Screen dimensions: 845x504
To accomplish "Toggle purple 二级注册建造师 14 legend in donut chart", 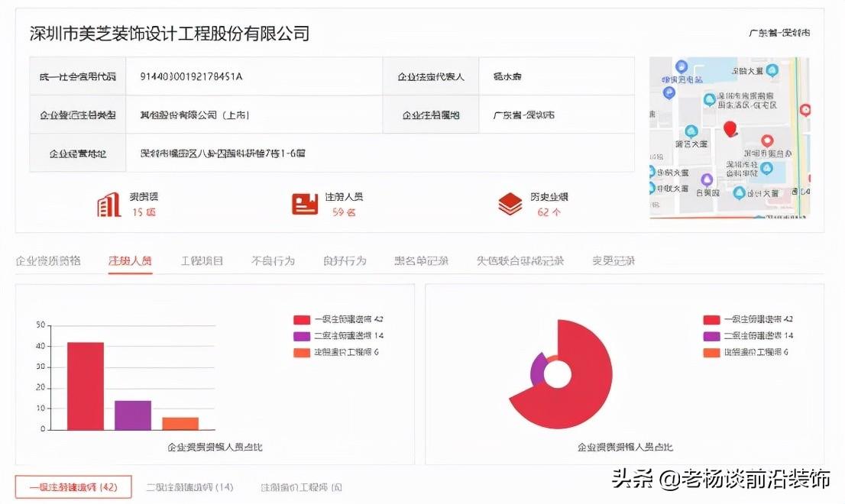I will point(748,336).
